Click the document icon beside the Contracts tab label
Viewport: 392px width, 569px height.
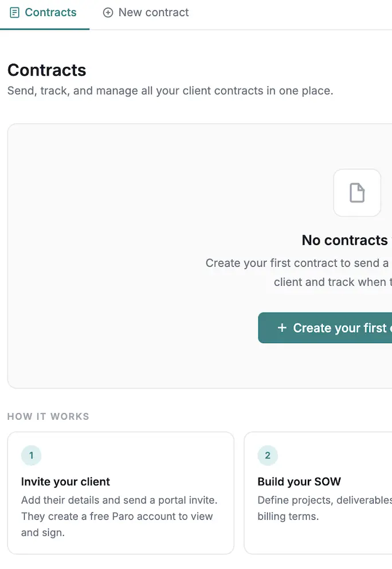tap(14, 12)
